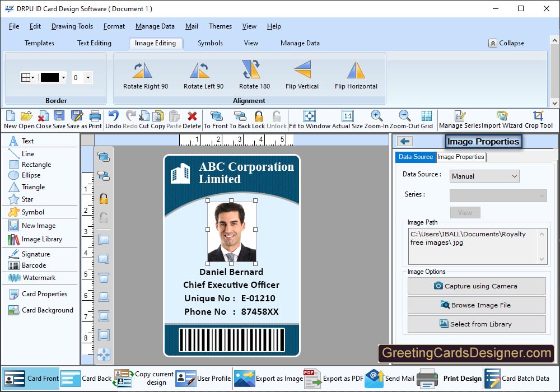
Task: Click the Copy toolbar icon
Action: [x=157, y=116]
